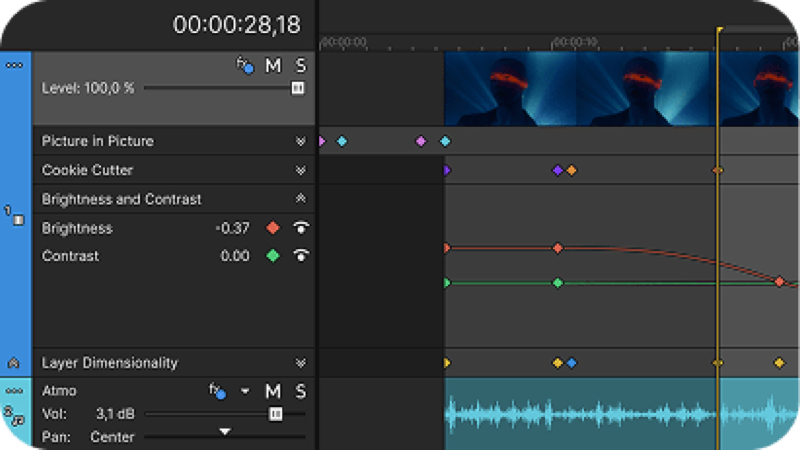Select the Picture in Picture label

[x=97, y=141]
